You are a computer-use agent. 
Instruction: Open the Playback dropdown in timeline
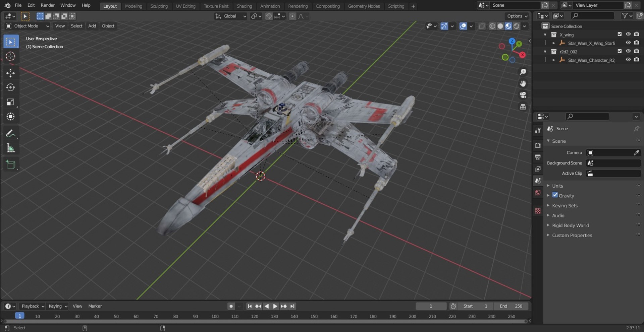(x=33, y=306)
